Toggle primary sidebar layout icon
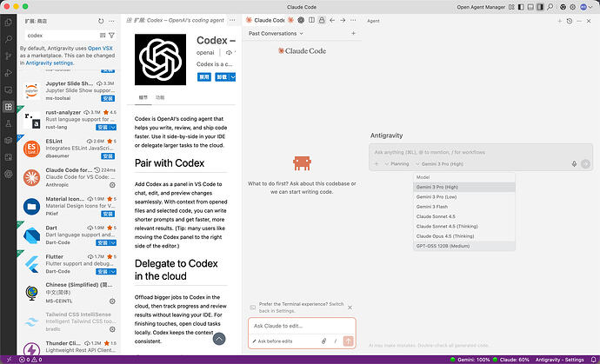This screenshot has height=364, width=600. [521, 7]
